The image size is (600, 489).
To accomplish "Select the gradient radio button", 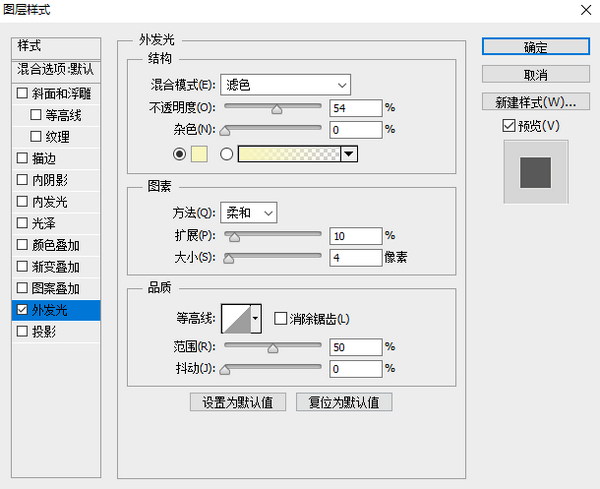I will coord(226,154).
